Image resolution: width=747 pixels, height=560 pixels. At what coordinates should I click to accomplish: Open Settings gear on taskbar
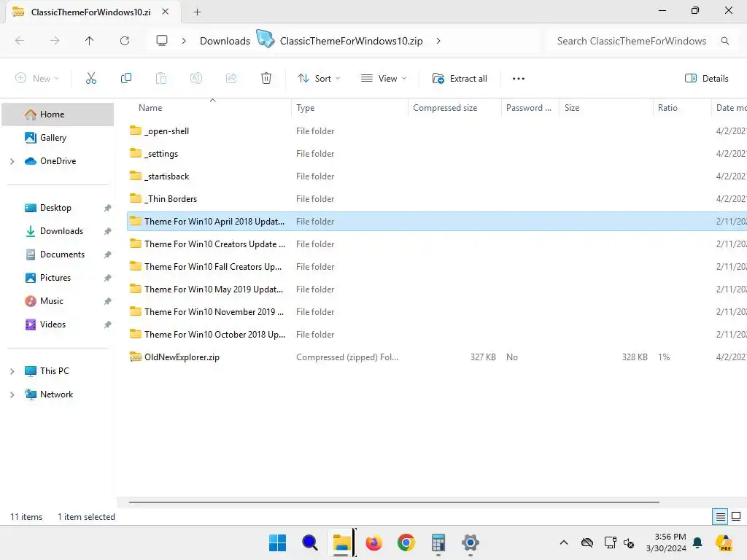(471, 542)
